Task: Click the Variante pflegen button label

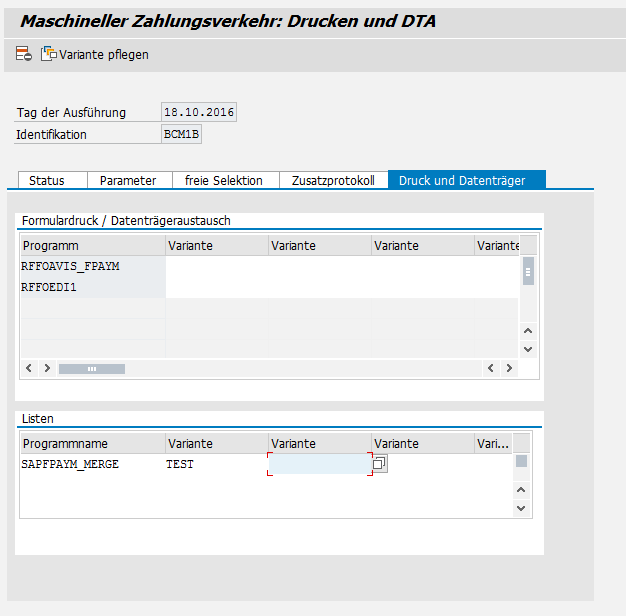Action: 104,55
